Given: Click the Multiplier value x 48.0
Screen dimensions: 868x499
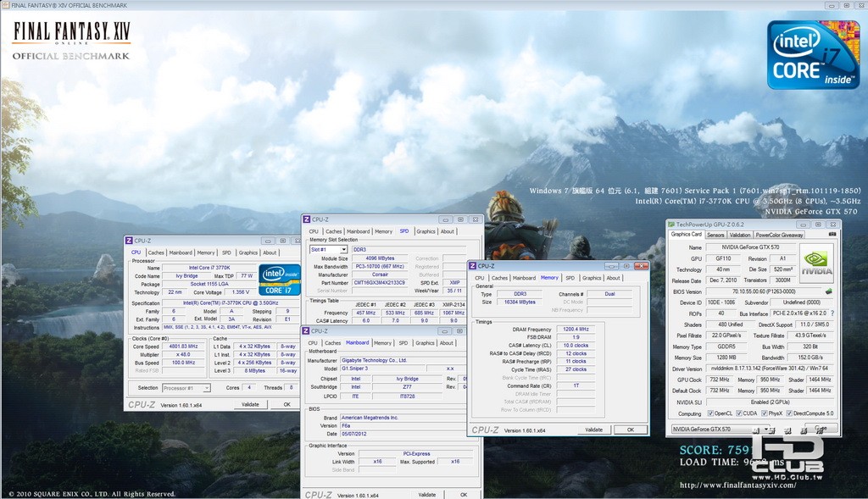Looking at the screenshot, I should click(x=183, y=355).
